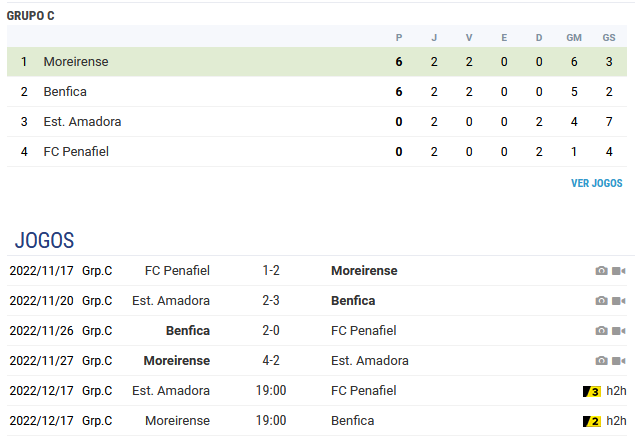Open photos for Benfica vs FC Penafiel match

[x=601, y=331]
